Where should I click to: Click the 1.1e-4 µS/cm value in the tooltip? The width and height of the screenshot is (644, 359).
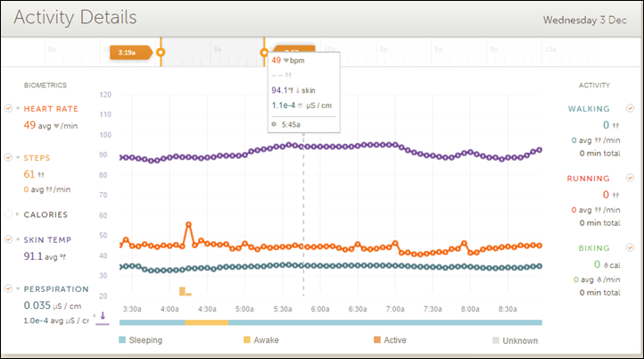tap(301, 105)
